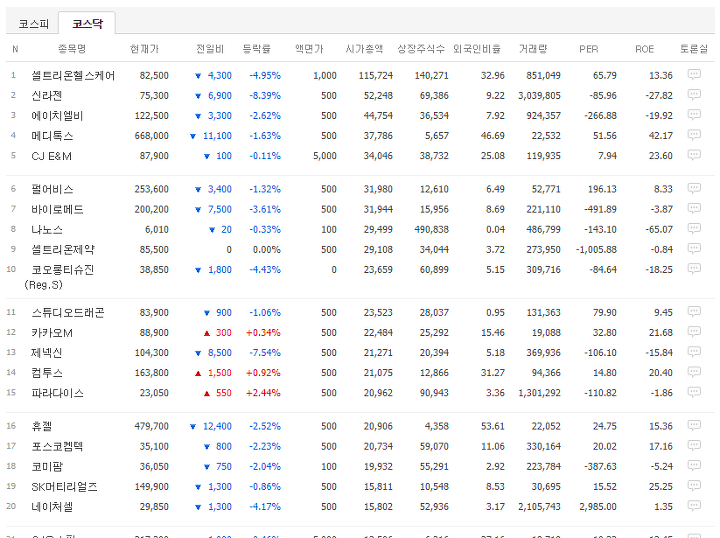Open the 코오롱티슈진 stock link
The height and width of the screenshot is (538, 720).
[x=59, y=277]
